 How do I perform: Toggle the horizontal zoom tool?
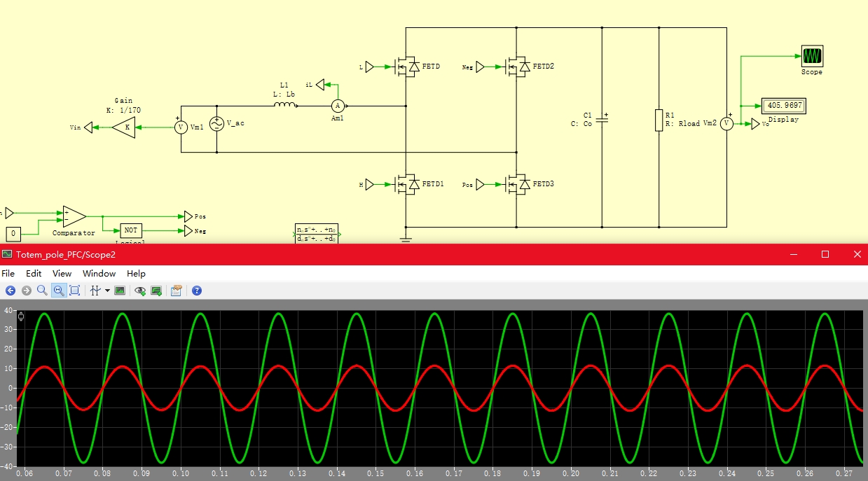tap(59, 291)
